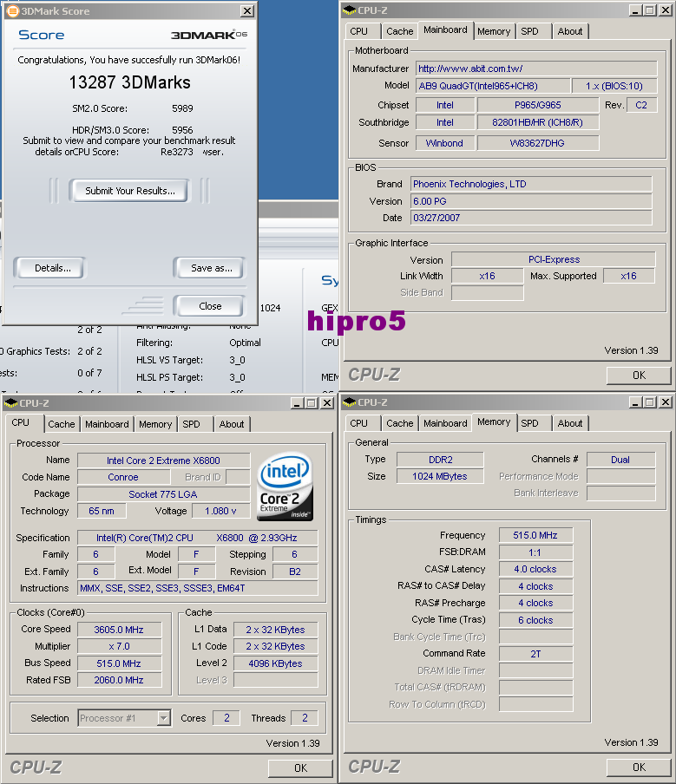Click OK in the Memory CPU-Z window
Screen dimensions: 676x784
point(639,767)
